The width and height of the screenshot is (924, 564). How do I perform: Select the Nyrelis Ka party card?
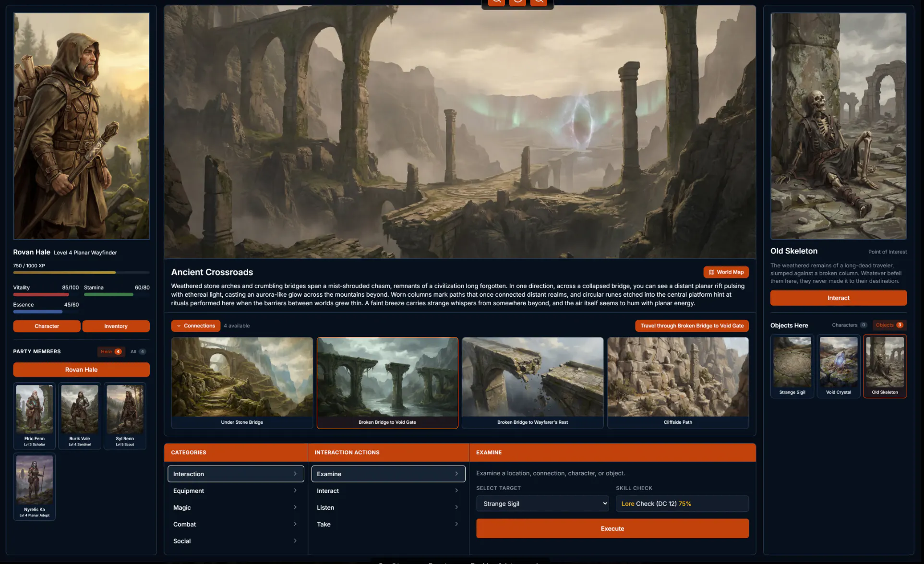[x=35, y=487]
